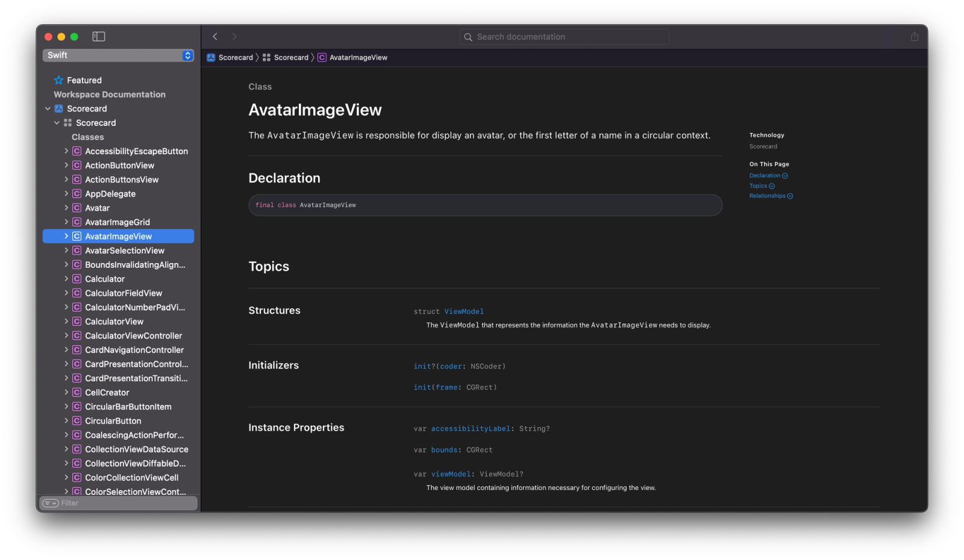Screen dimensions: 964x560
Task: Click the filter options icon
Action: pos(51,503)
